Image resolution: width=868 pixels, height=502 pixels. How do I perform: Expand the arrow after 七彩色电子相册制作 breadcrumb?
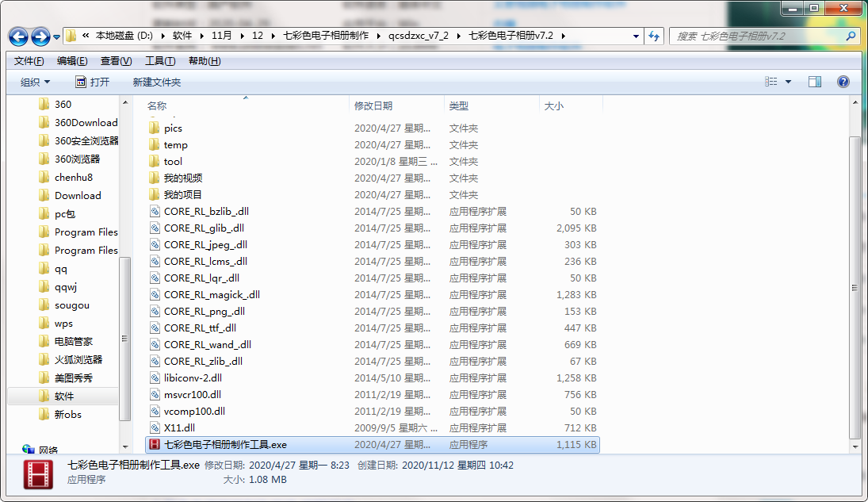coord(379,36)
